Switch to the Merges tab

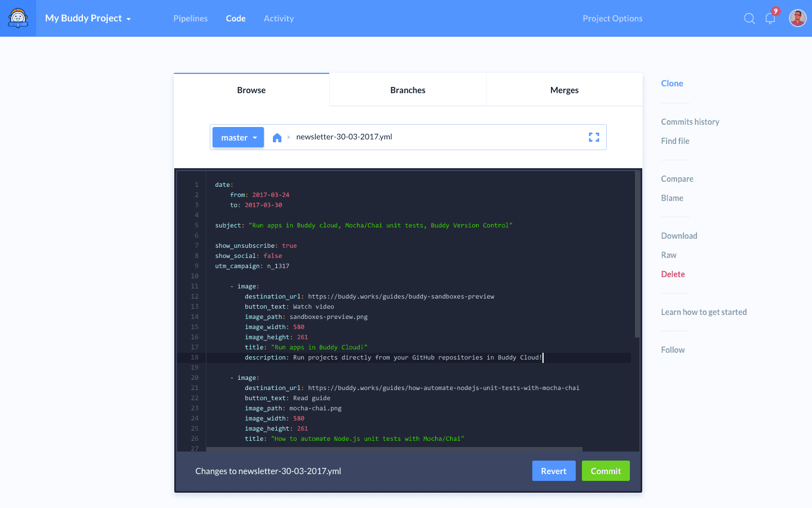564,90
